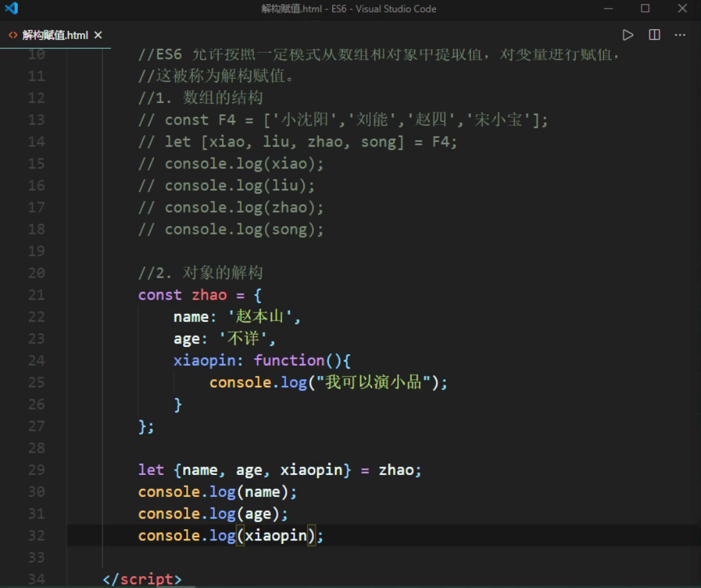Click line number 32 in the gutter
701x588 pixels.
coord(36,535)
